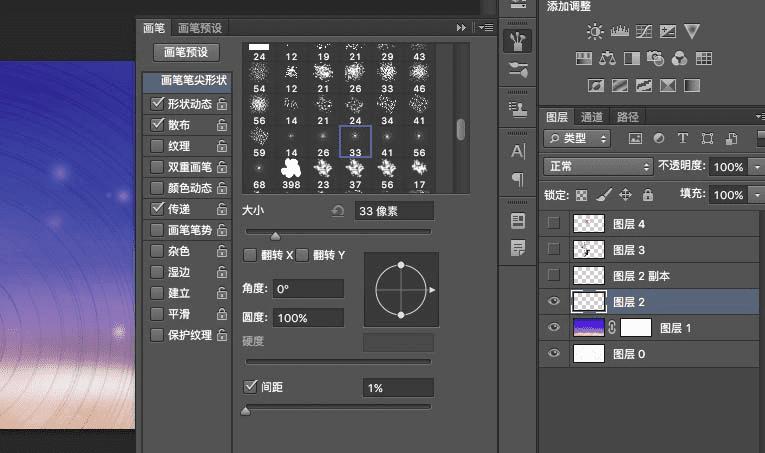Add a Levels adjustment (histogram icon)
The image size is (765, 453).
(x=620, y=31)
